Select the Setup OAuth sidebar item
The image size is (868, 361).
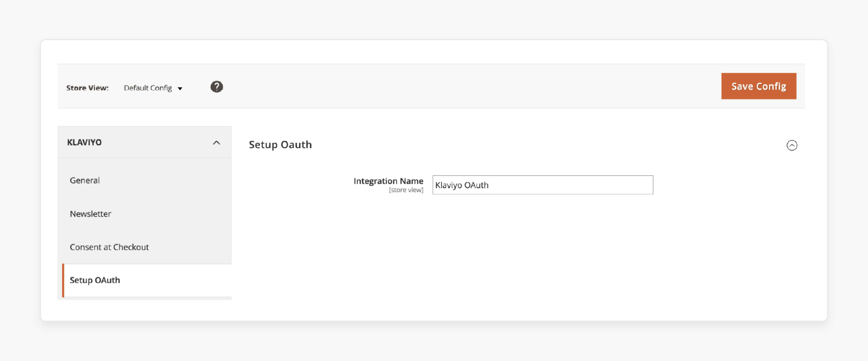147,280
